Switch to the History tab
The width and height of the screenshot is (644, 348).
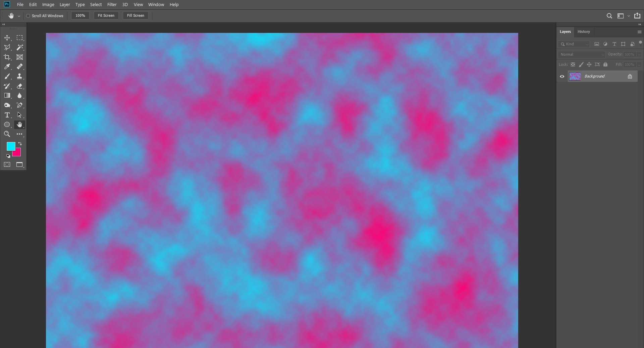[x=584, y=32]
